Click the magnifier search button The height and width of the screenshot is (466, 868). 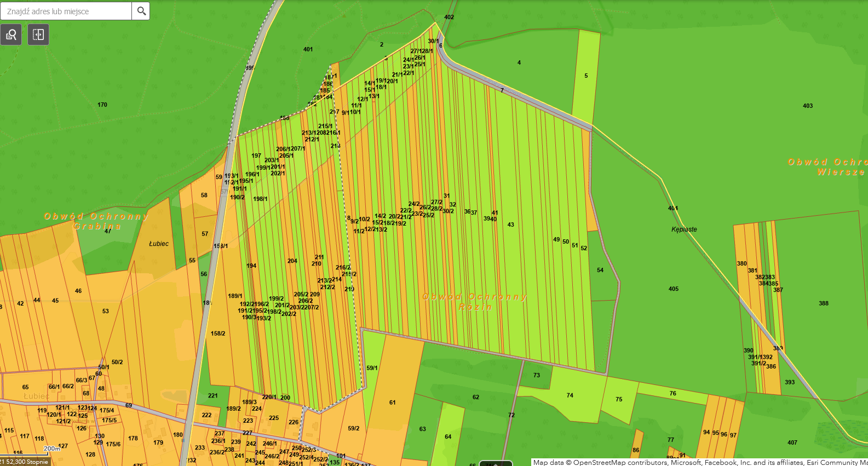(x=141, y=11)
